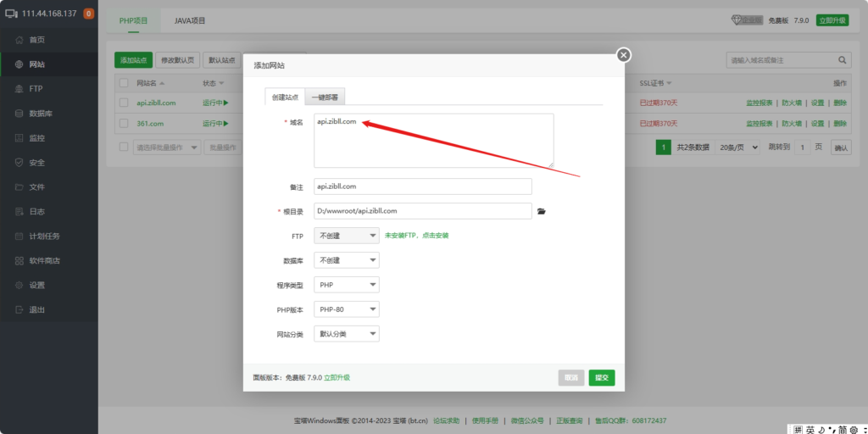This screenshot has height=434, width=868.
Task: Tick the select-all checkbox in table header
Action: [124, 83]
